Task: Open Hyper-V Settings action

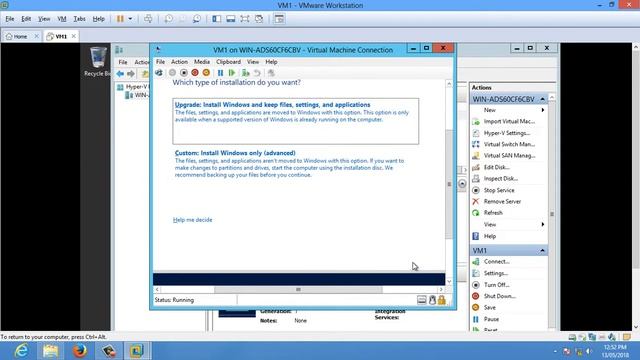Action: 507,133
